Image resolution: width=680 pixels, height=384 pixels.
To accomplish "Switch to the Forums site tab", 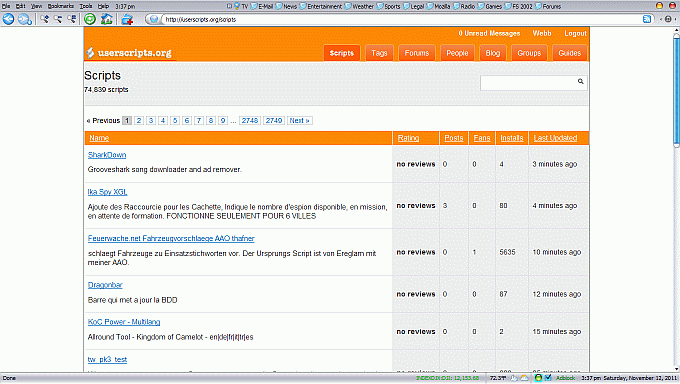I will click(x=417, y=53).
